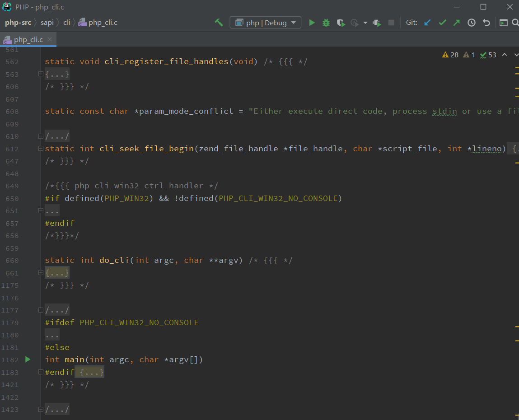The image size is (519, 420).
Task: Select the php_cli.c editor tab
Action: 28,39
